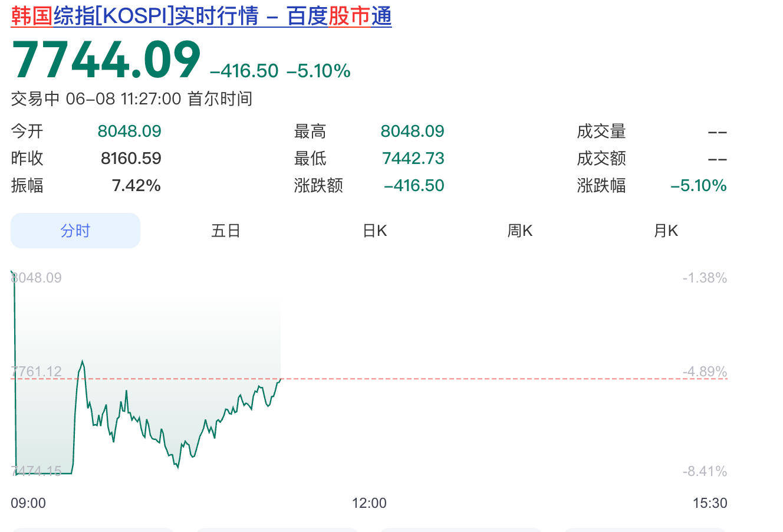783x532 pixels.
Task: Click the chart percent label -4.89%
Action: [705, 372]
